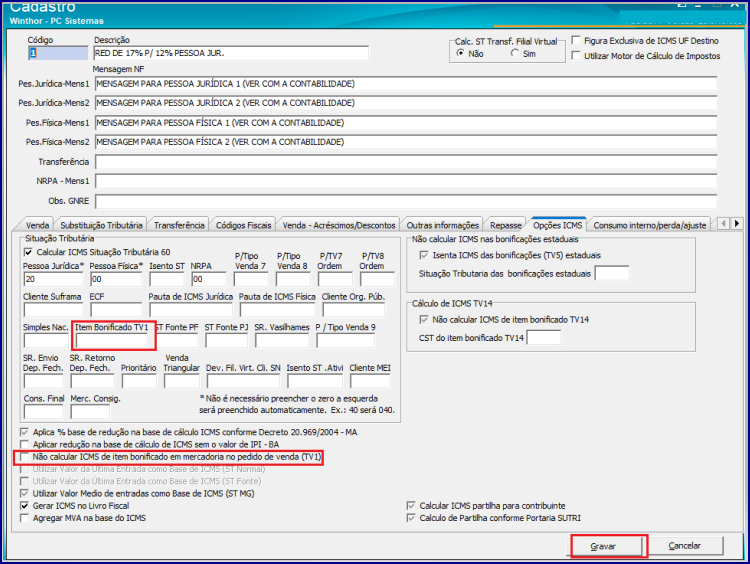Click the NRPA - Mens1 field
750x564 pixels.
point(406,181)
